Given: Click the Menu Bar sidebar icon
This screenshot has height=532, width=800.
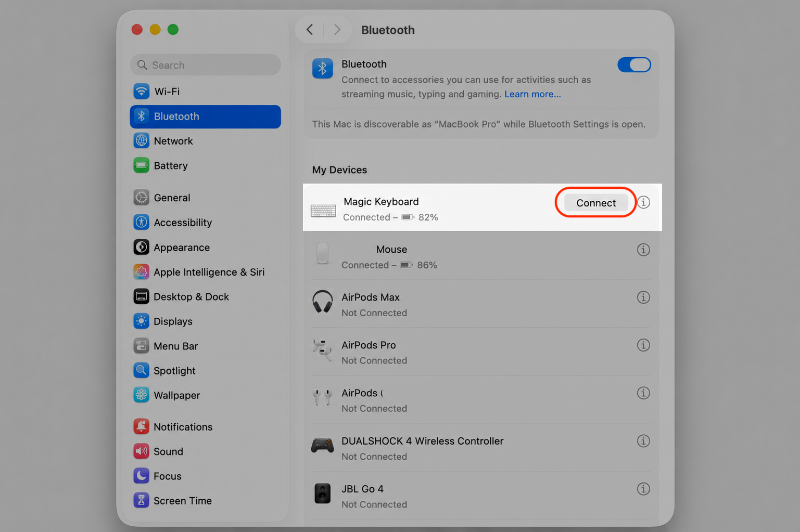Looking at the screenshot, I should [141, 346].
